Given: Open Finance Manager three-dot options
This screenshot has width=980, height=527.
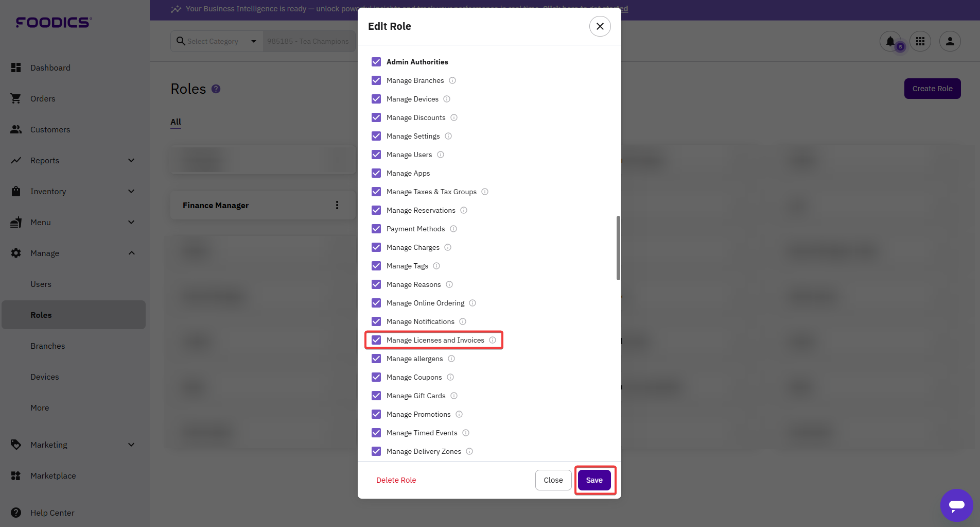Looking at the screenshot, I should pyautogui.click(x=337, y=205).
